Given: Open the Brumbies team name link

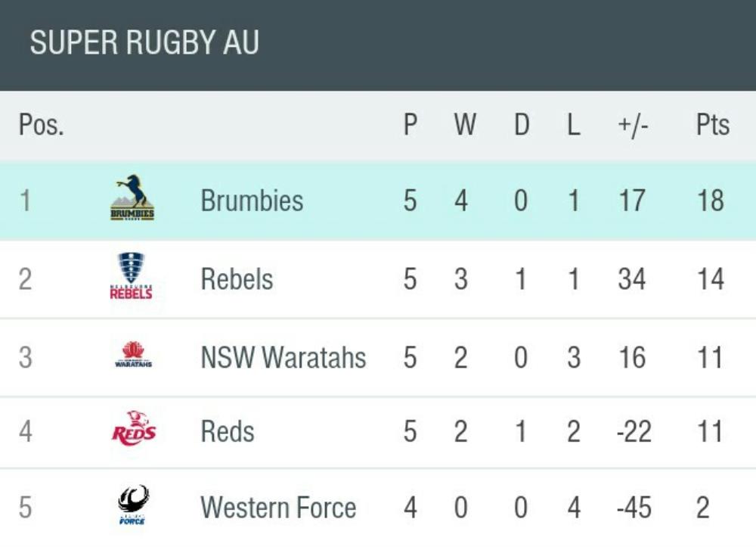Looking at the screenshot, I should (252, 201).
